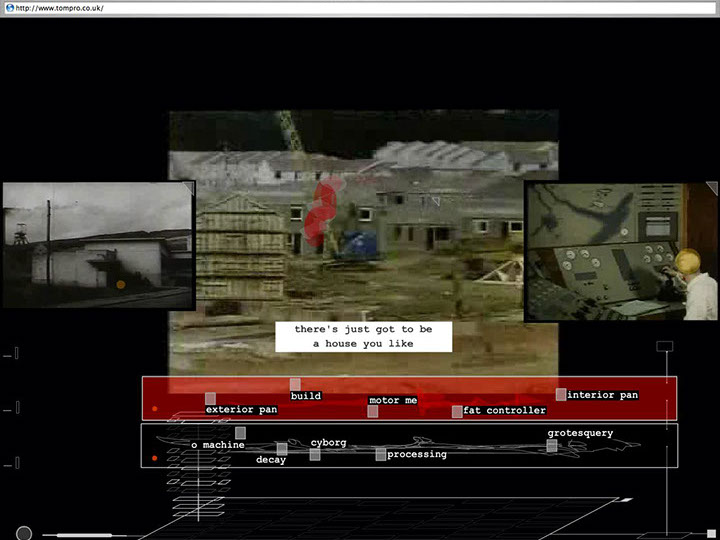720x540 pixels.
Task: Collapse the left video panel via corner triangle
Action: pos(188,186)
